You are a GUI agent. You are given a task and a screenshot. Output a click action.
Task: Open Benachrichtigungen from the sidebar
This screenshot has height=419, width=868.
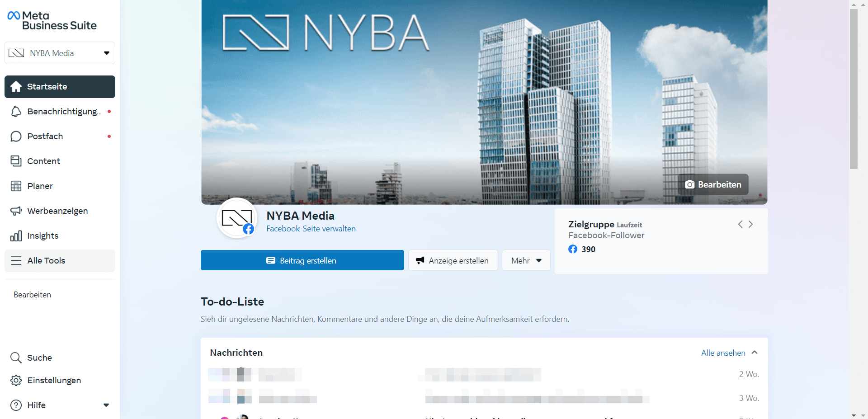60,112
